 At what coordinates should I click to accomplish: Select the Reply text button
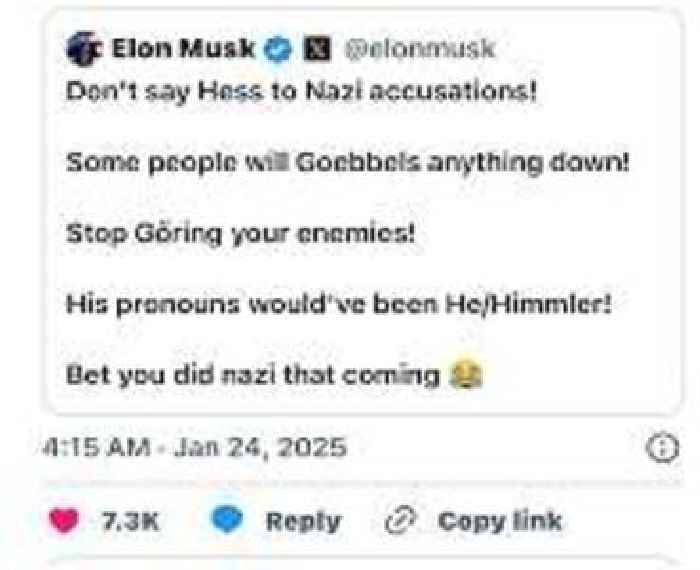point(303,521)
